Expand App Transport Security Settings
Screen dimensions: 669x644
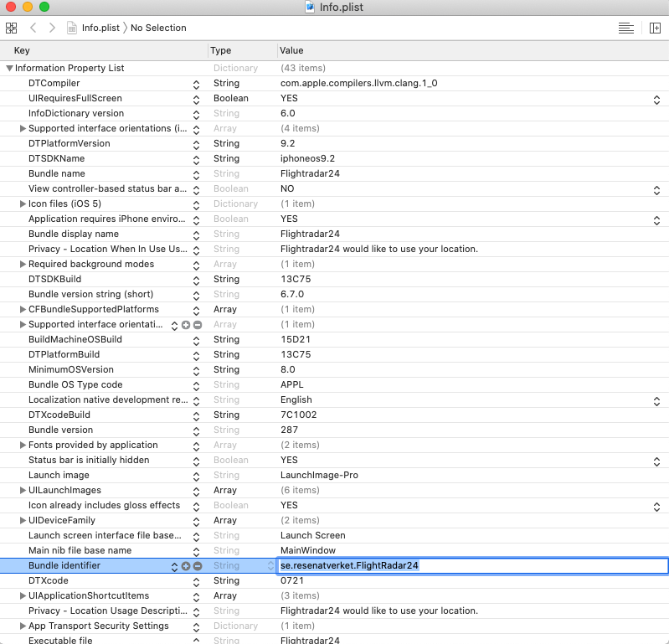pyautogui.click(x=23, y=626)
